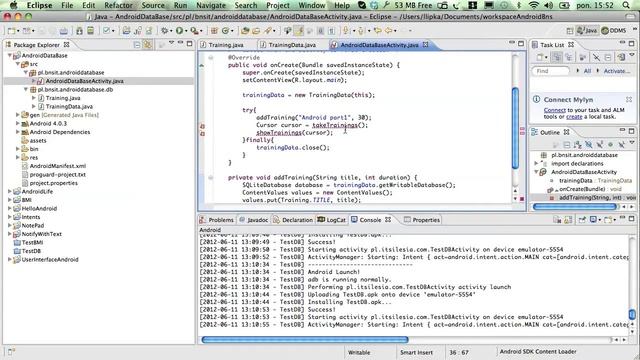Expand the res folder
Image resolution: width=640 pixels, height=360 pixels.
point(18,157)
